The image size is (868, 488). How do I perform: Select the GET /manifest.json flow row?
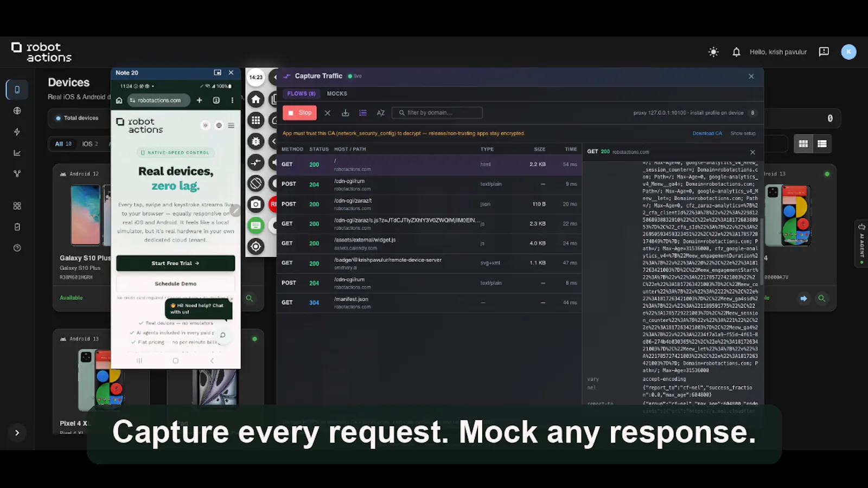click(x=429, y=303)
